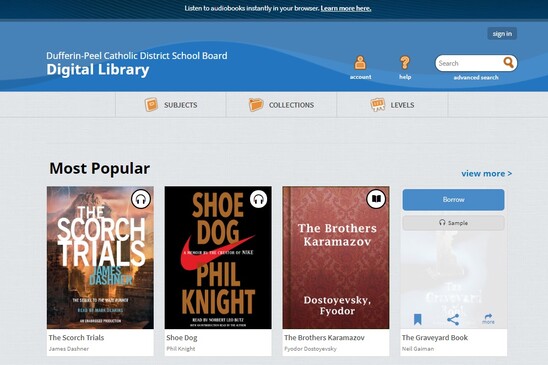The height and width of the screenshot is (365, 548).
Task: Click the Subjects menu icon
Action: point(151,105)
